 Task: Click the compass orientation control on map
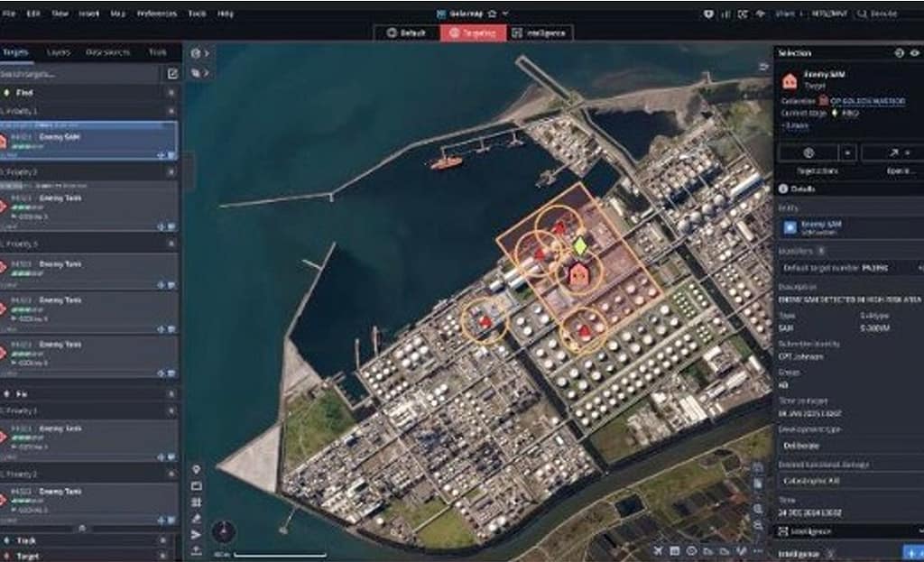click(x=222, y=531)
